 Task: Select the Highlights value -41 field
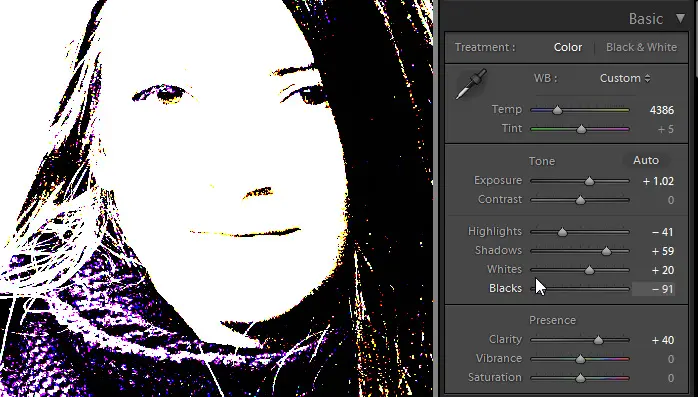click(662, 232)
